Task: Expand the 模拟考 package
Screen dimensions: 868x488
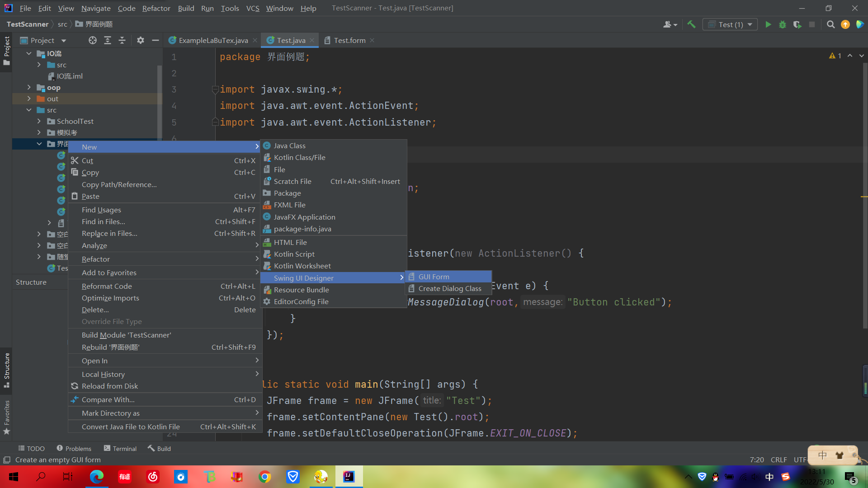Action: tap(39, 132)
